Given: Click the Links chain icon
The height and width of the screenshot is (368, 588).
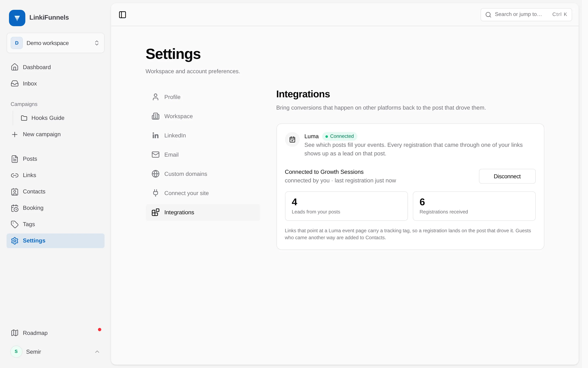Looking at the screenshot, I should click(x=14, y=175).
